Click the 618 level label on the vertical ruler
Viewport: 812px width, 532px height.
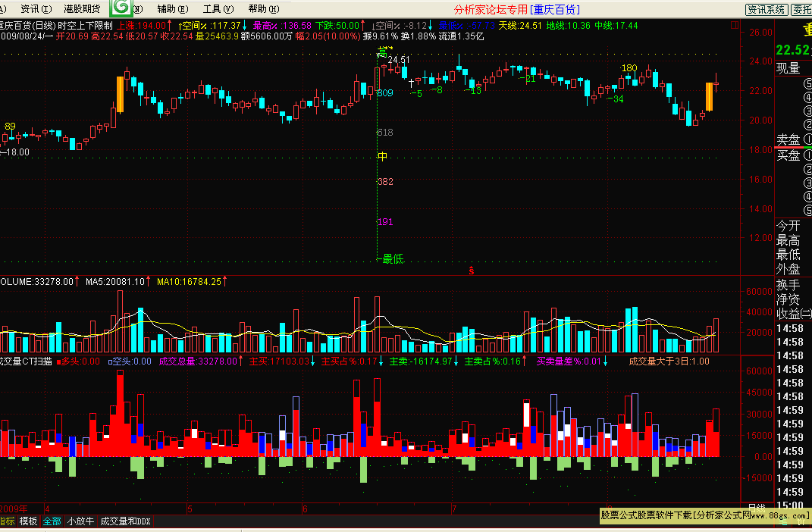tap(385, 133)
